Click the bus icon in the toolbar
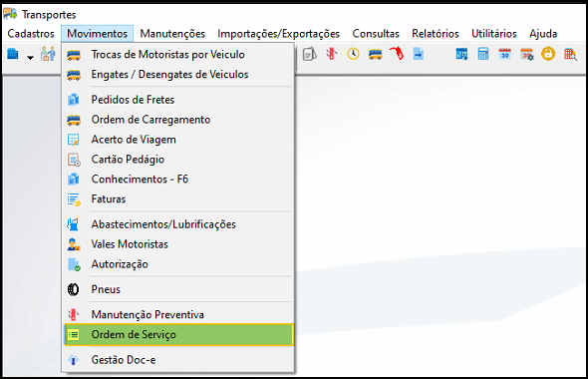This screenshot has height=379, width=588. point(375,55)
